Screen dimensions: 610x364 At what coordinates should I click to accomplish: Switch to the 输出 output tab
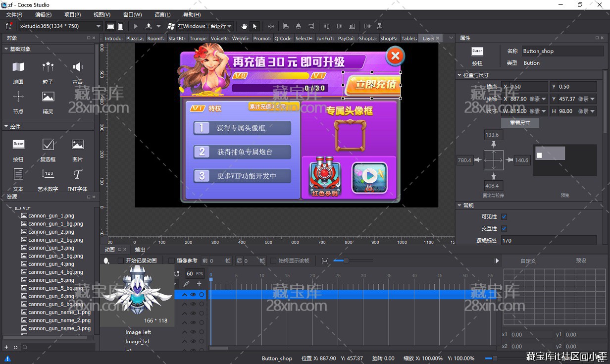(x=140, y=250)
